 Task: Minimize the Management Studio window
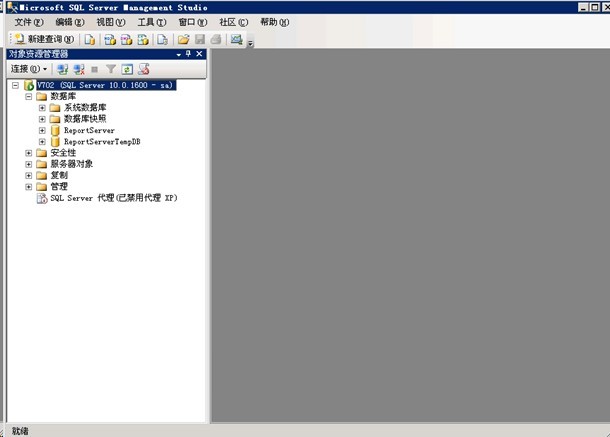tap(583, 7)
